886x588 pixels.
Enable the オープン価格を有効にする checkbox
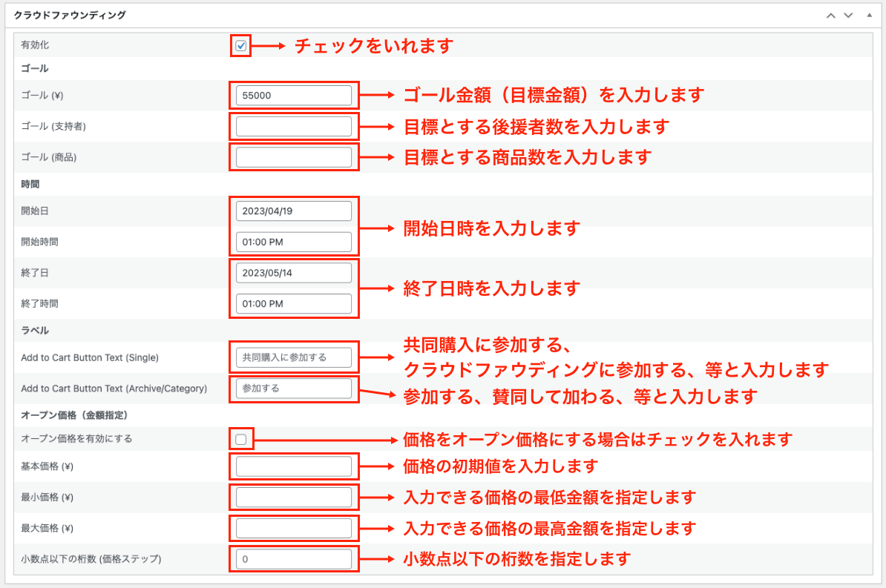pyautogui.click(x=241, y=439)
